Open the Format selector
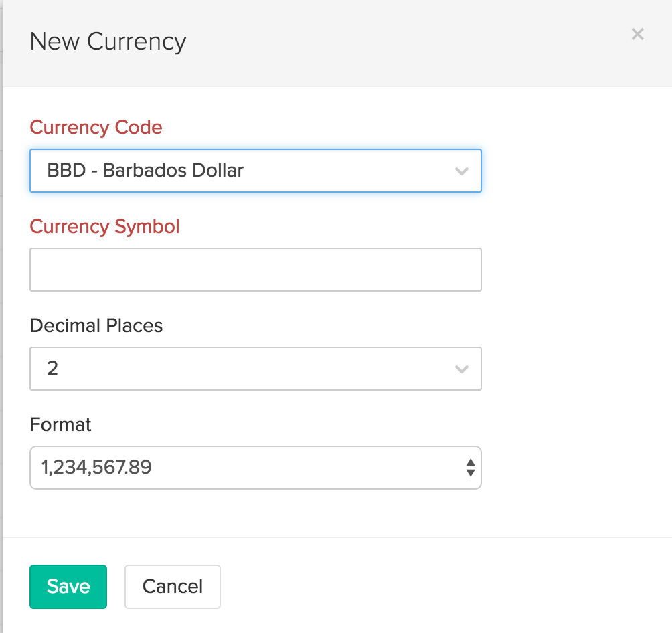Image resolution: width=672 pixels, height=633 pixels. coord(254,468)
